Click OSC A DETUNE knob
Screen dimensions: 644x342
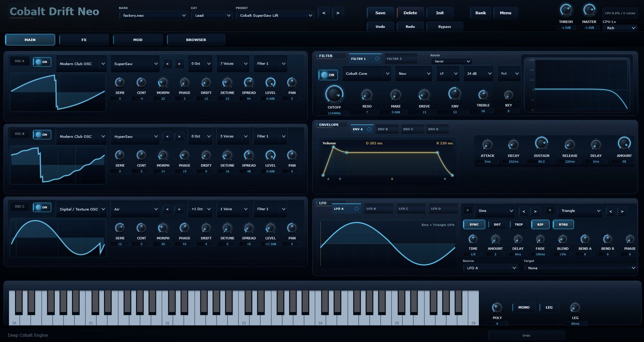coord(227,82)
